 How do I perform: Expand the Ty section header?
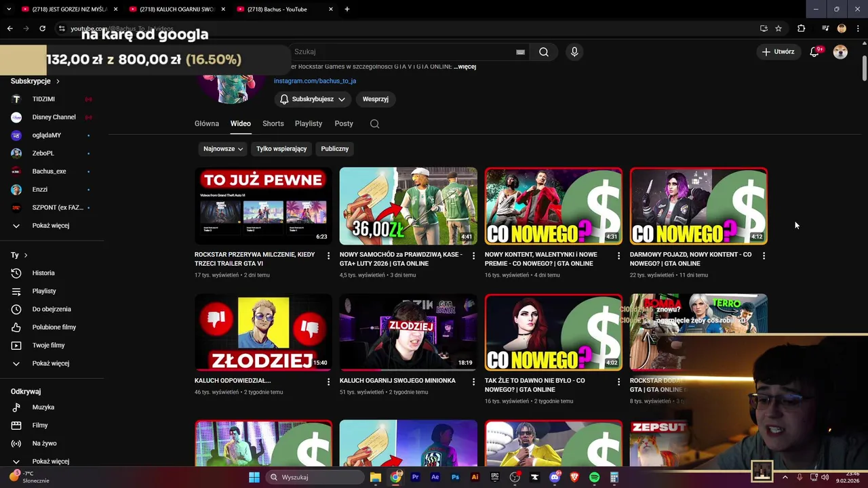click(19, 255)
